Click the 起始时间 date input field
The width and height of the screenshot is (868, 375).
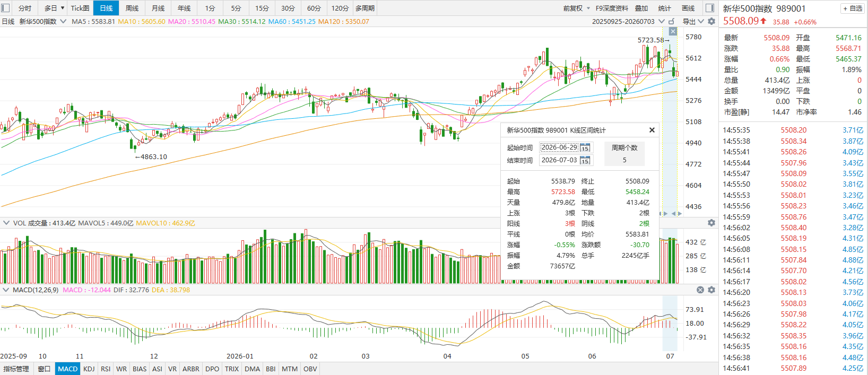click(x=560, y=147)
